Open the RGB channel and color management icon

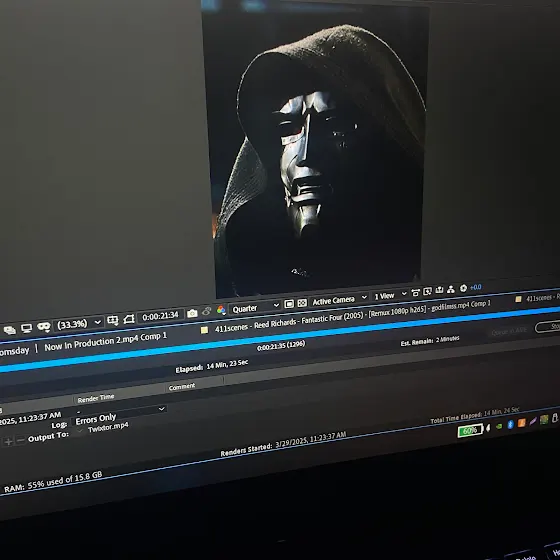pos(221,310)
